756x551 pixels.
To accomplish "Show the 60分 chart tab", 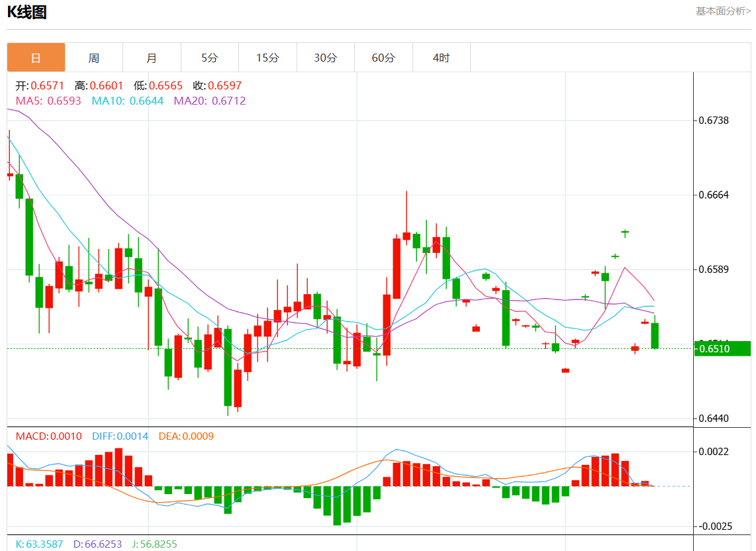I will 383,58.
